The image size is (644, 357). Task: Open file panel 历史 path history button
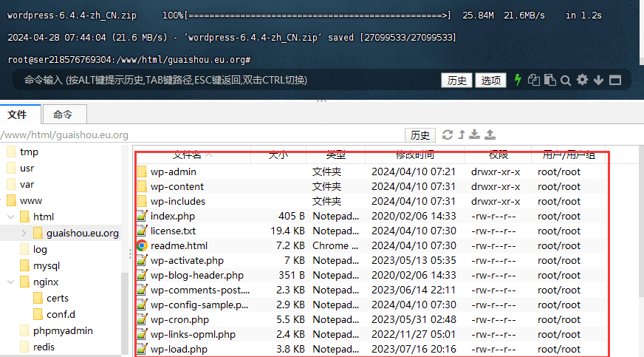419,135
